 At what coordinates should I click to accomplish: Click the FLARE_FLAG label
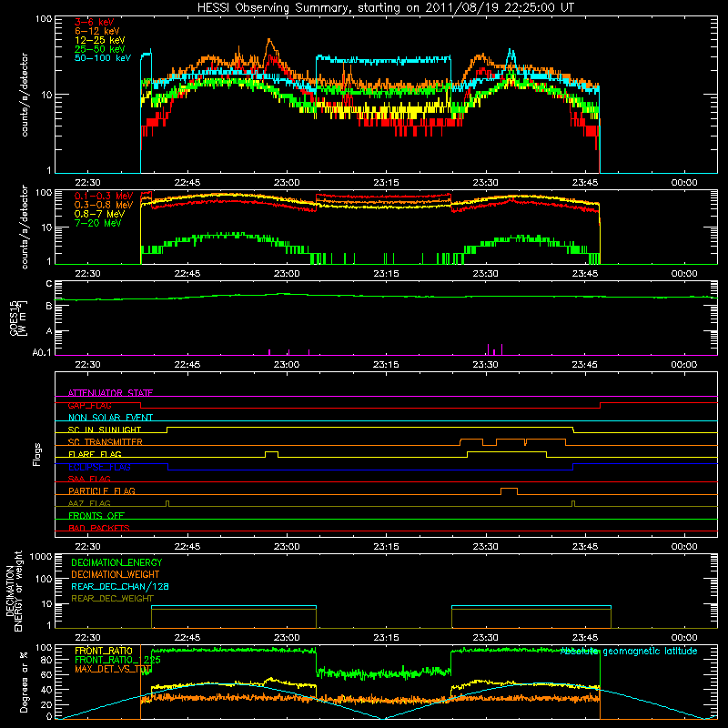click(x=95, y=454)
